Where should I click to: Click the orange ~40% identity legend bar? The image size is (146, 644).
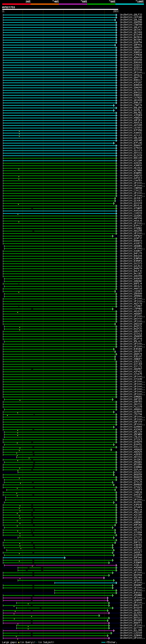pyautogui.click(x=45, y=4)
